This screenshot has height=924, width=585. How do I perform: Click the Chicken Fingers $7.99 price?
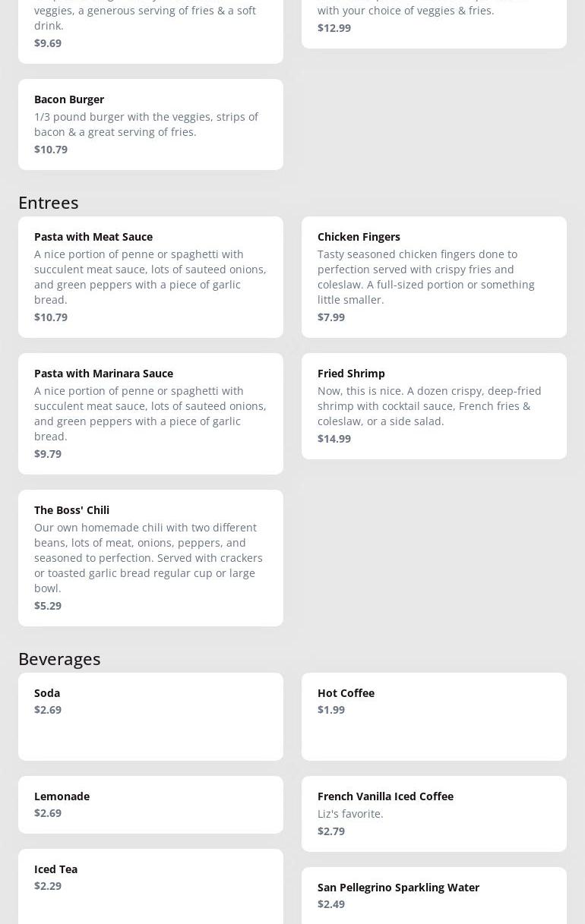(331, 317)
